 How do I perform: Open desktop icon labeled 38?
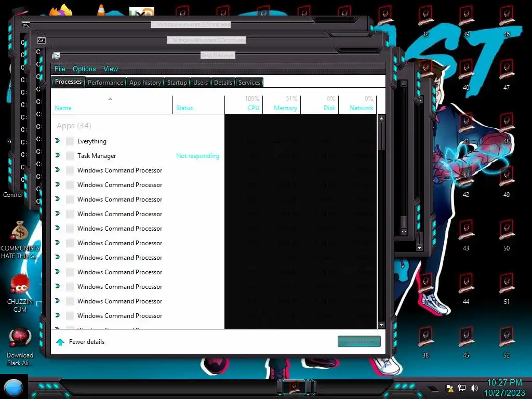pos(425,342)
